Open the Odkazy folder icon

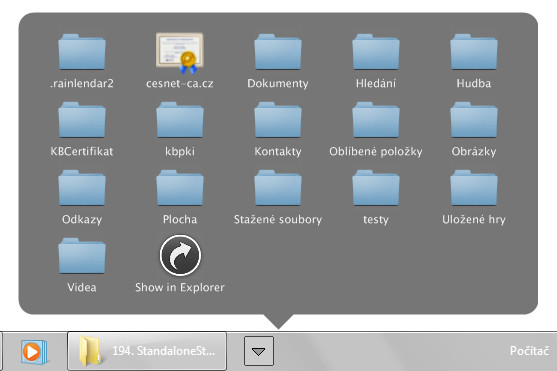tap(82, 188)
